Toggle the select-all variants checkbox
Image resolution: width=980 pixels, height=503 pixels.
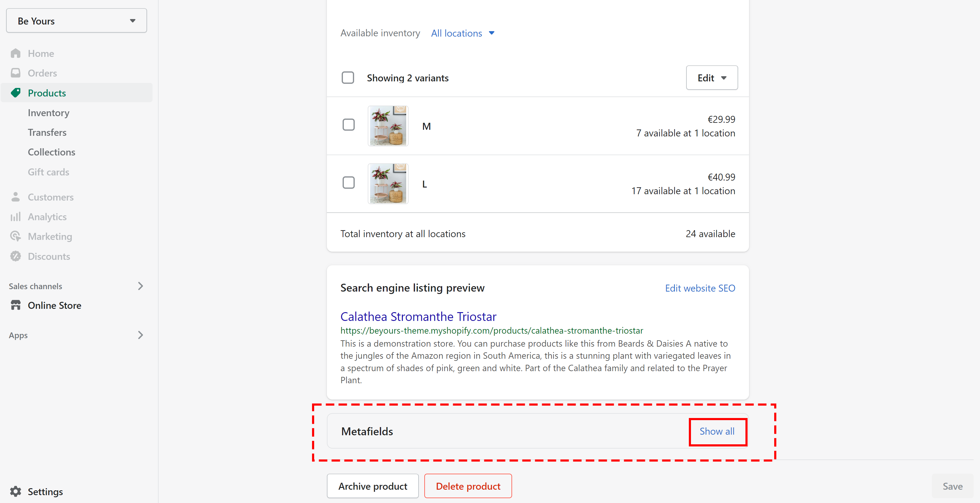348,78
